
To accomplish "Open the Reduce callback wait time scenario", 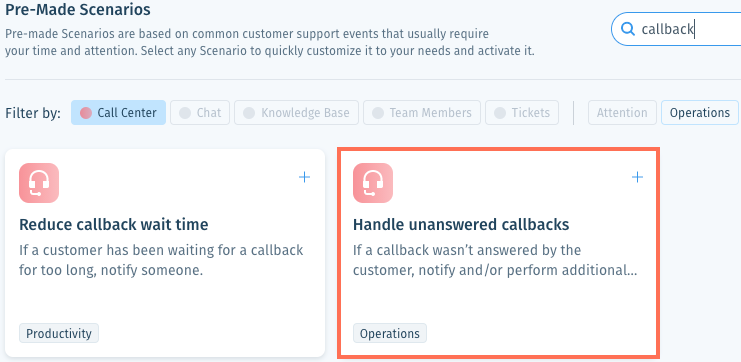I will pyautogui.click(x=165, y=253).
